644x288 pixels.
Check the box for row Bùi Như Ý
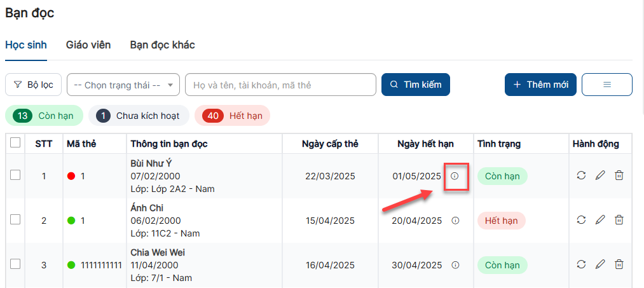point(15,175)
